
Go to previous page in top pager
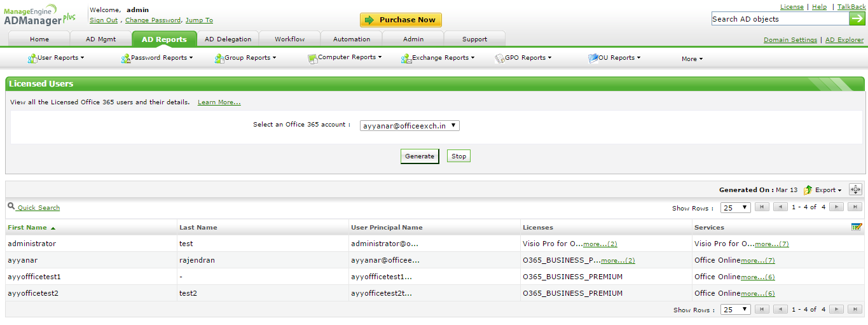coord(780,207)
